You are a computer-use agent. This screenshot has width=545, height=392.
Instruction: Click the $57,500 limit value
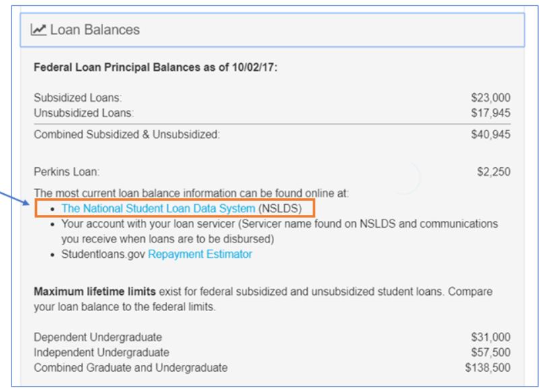491,352
